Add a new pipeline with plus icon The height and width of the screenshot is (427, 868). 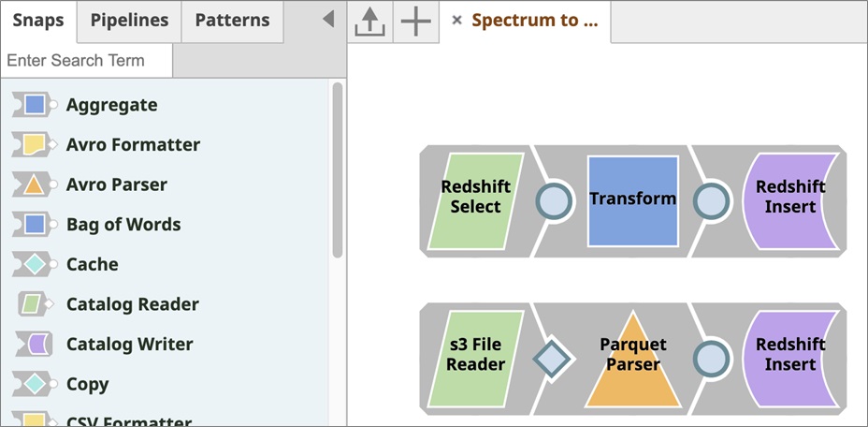point(415,22)
